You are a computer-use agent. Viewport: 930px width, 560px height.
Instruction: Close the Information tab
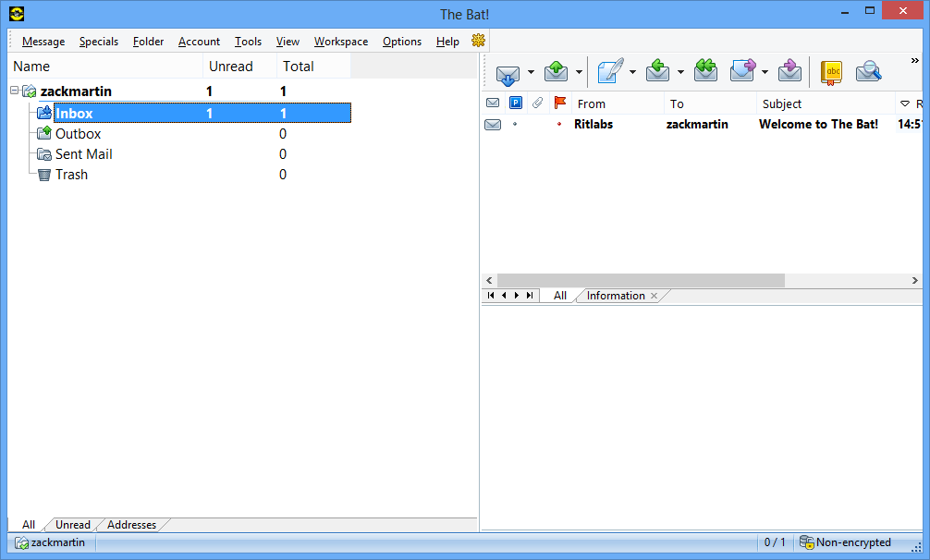coord(655,296)
